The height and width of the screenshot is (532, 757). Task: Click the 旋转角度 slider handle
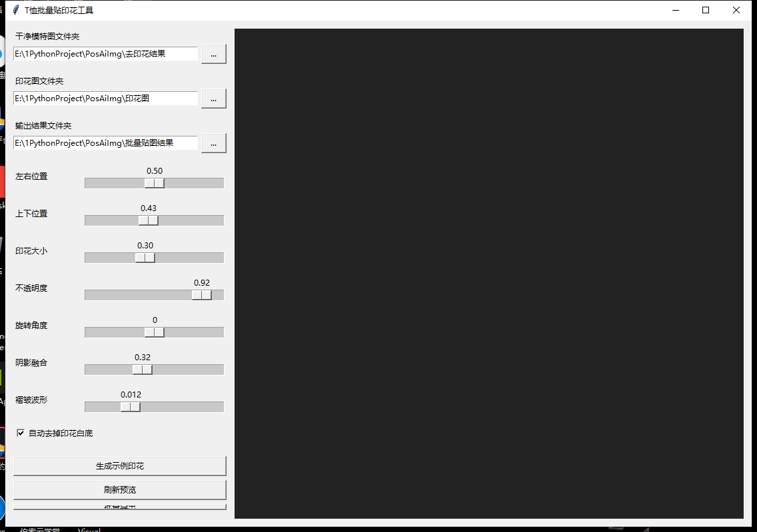click(155, 332)
